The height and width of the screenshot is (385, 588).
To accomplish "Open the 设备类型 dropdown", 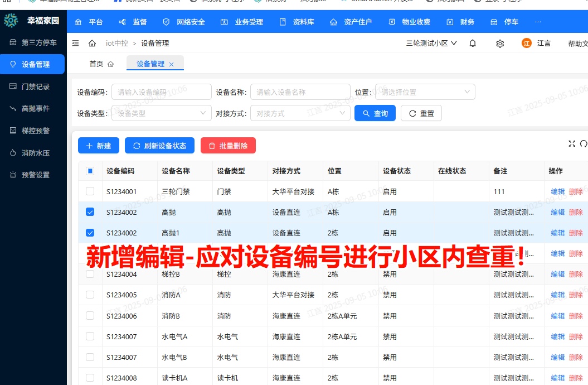I will tap(161, 113).
